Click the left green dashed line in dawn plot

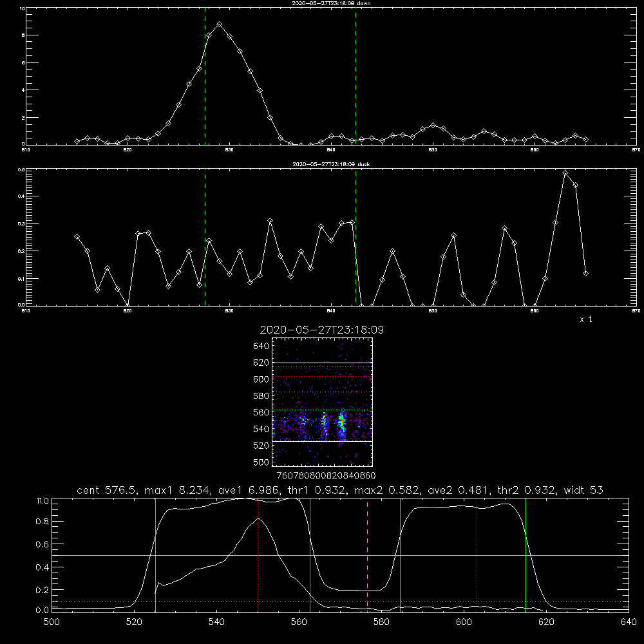205,77
